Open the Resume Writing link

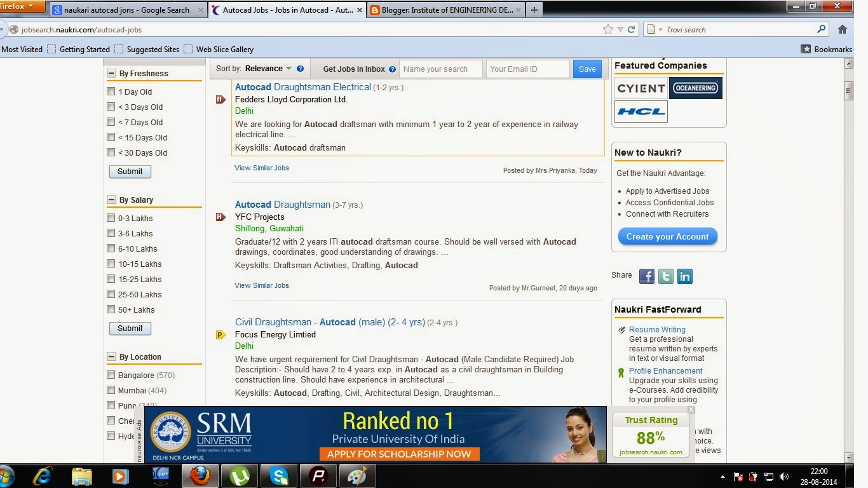point(657,330)
